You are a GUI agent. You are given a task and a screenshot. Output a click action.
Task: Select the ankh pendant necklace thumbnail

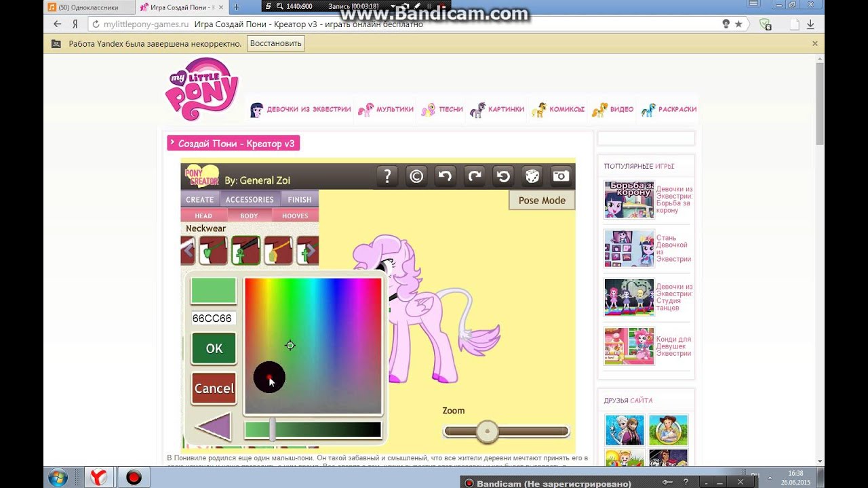(x=245, y=251)
